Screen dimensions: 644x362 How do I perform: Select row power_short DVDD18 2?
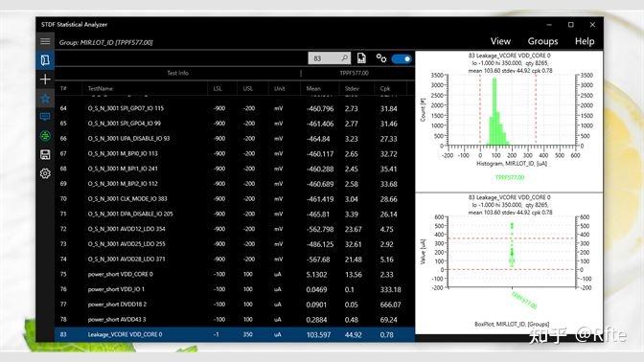[x=235, y=305]
